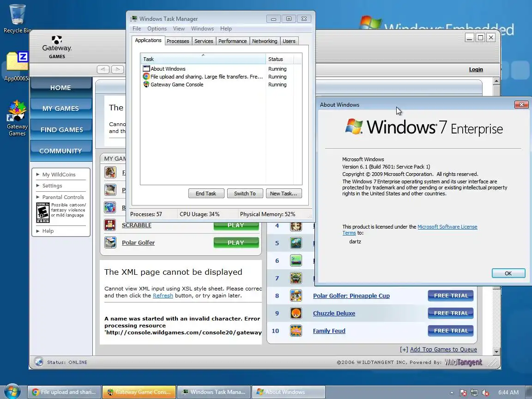The image size is (532, 399).
Task: Open MY GAMES navigation button
Action: pos(61,109)
